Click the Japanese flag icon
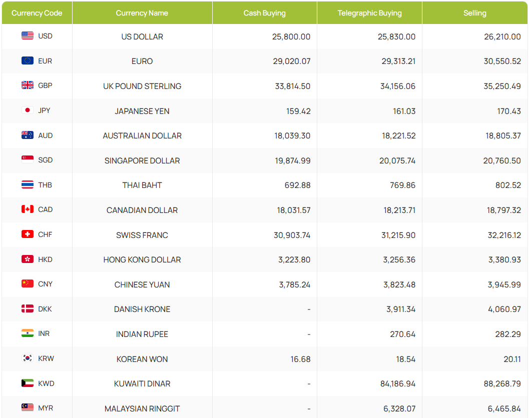 pos(28,110)
